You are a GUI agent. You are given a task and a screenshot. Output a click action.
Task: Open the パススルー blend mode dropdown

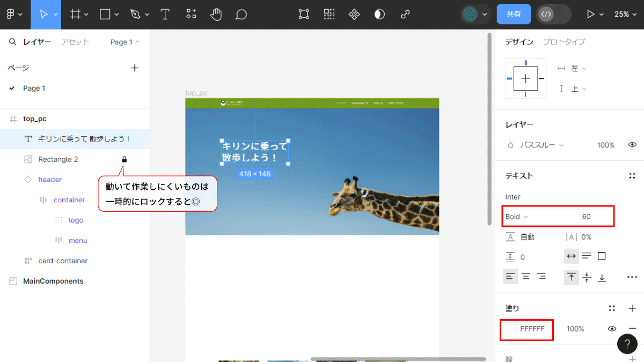tap(542, 145)
